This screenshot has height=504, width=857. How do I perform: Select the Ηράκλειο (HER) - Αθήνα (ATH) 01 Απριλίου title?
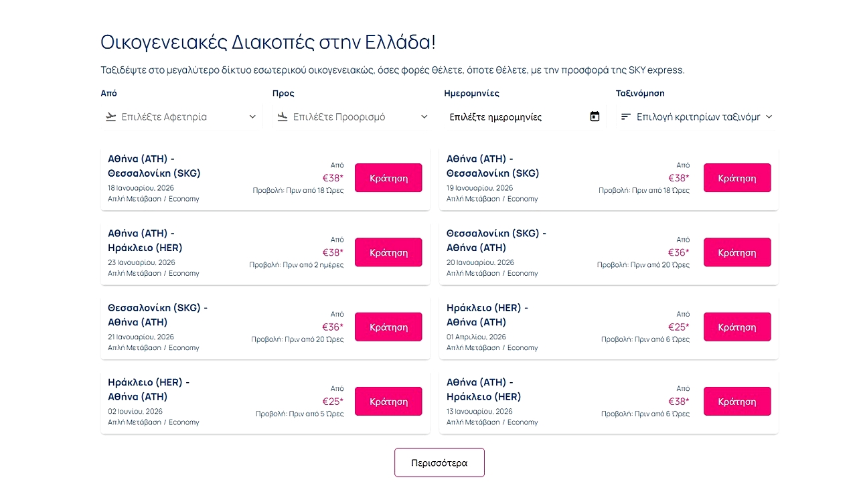pos(487,315)
